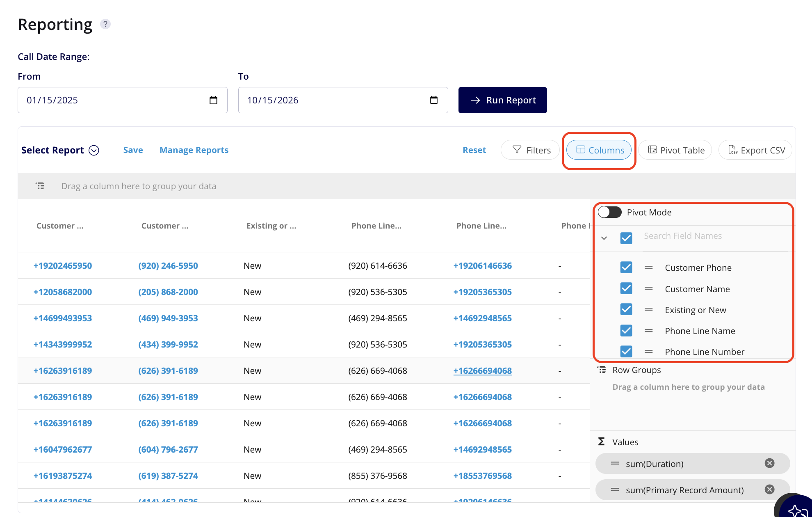This screenshot has width=812, height=517.
Task: Export the report as CSV
Action: (x=755, y=150)
